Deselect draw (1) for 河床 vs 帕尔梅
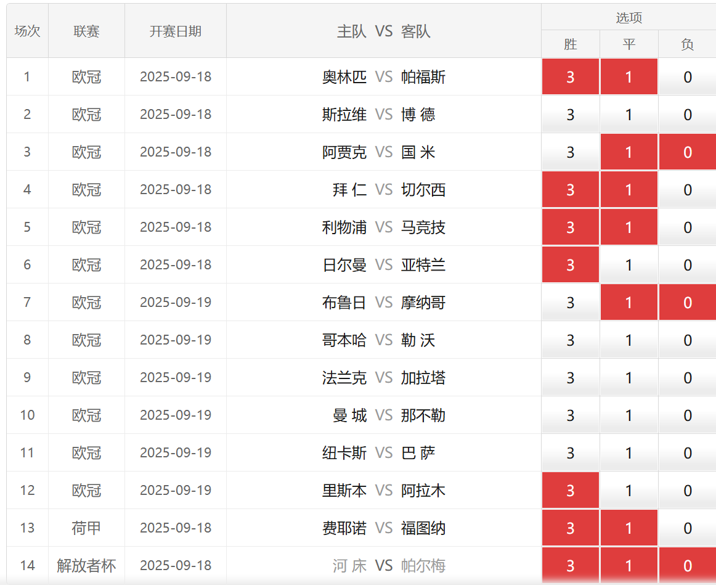Viewport: 716px width, 588px height. (x=629, y=565)
